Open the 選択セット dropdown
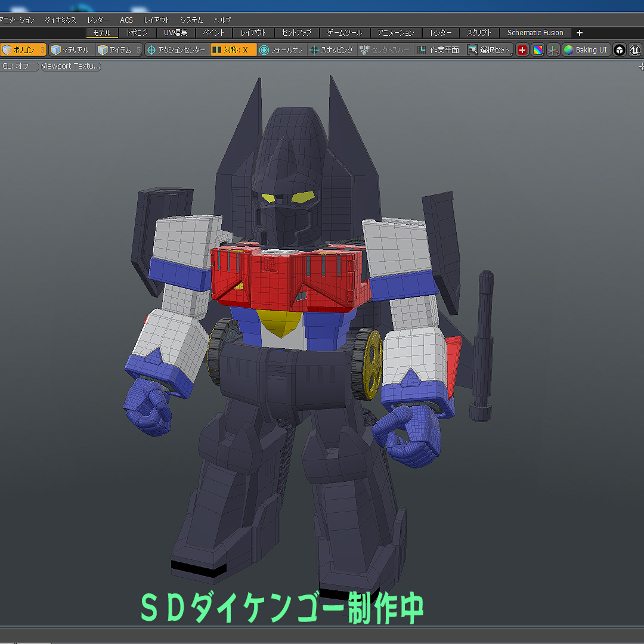This screenshot has height=644, width=644. point(490,49)
